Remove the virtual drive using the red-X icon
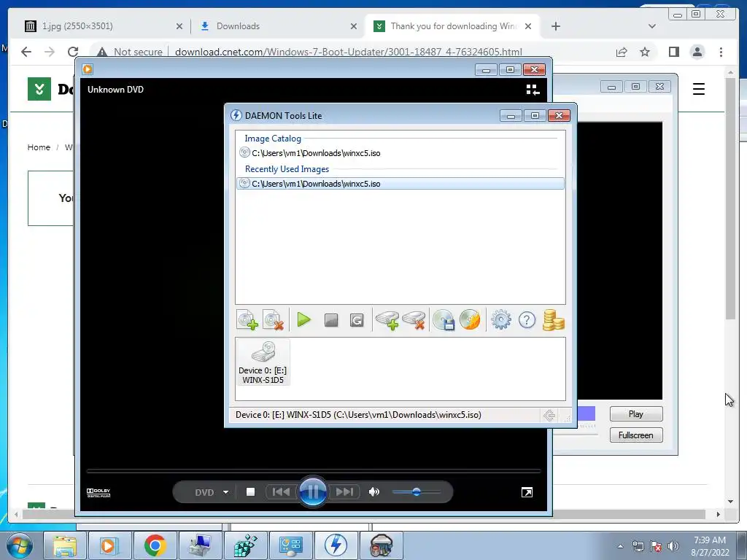Image resolution: width=747 pixels, height=560 pixels. [414, 320]
